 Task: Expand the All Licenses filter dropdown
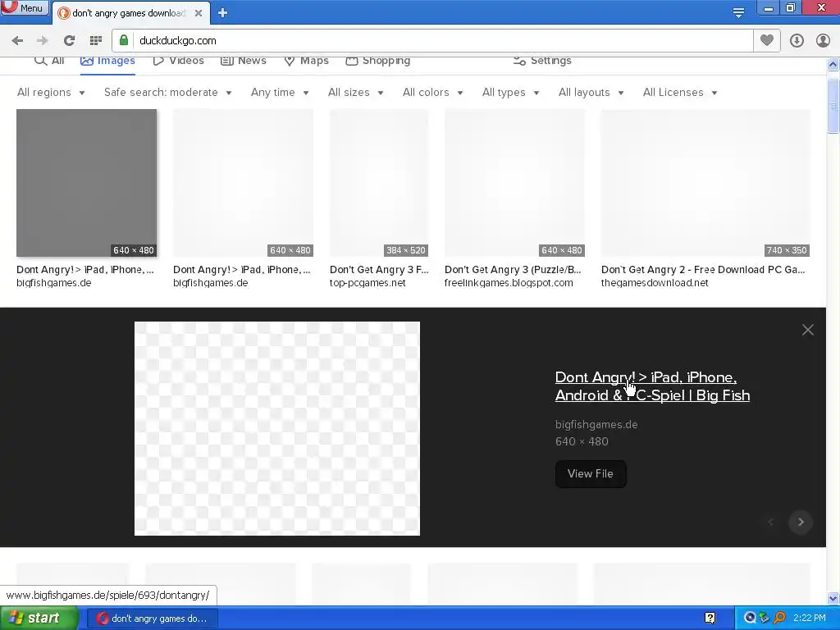(x=680, y=93)
